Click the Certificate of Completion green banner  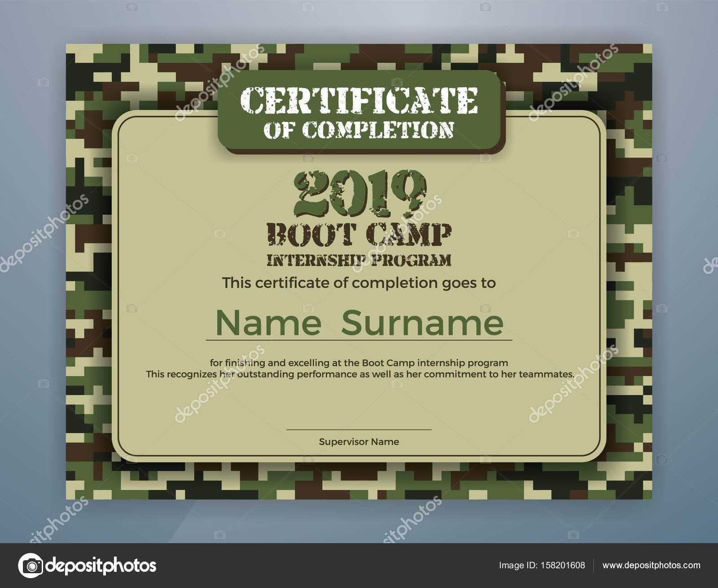(361, 111)
